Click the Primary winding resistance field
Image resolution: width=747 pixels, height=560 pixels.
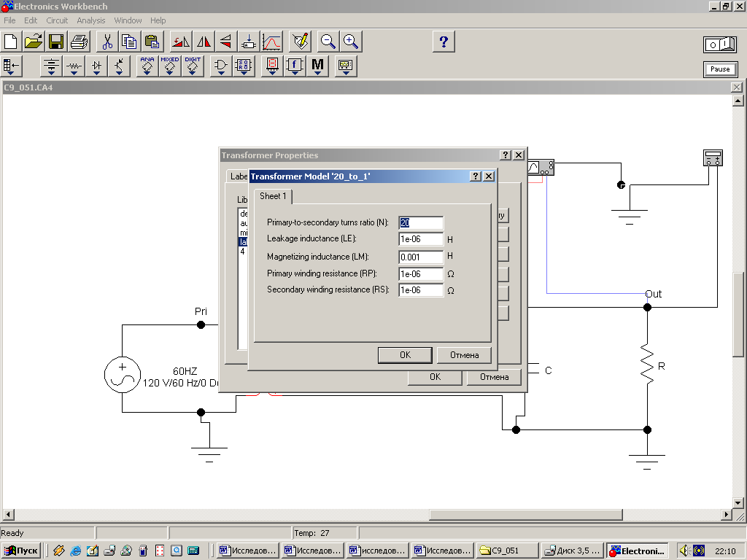(x=421, y=274)
